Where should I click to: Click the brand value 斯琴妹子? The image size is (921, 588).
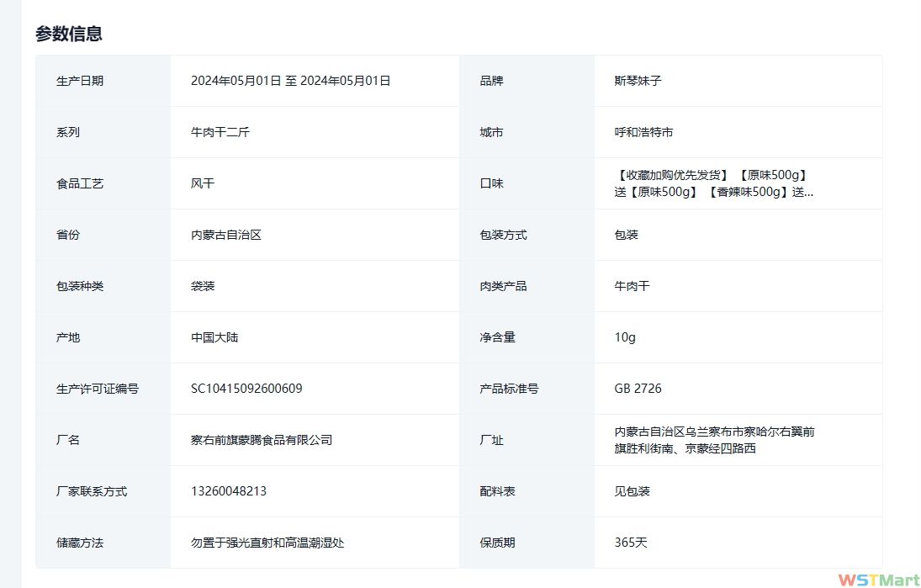(638, 81)
